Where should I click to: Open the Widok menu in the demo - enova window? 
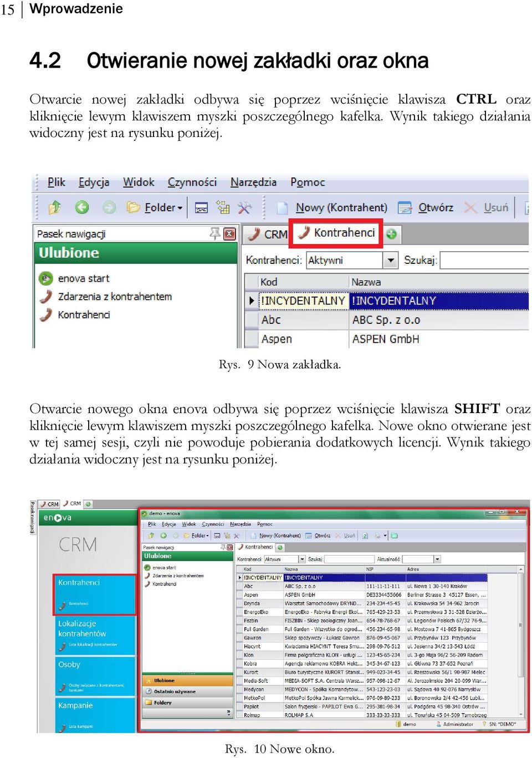(189, 524)
